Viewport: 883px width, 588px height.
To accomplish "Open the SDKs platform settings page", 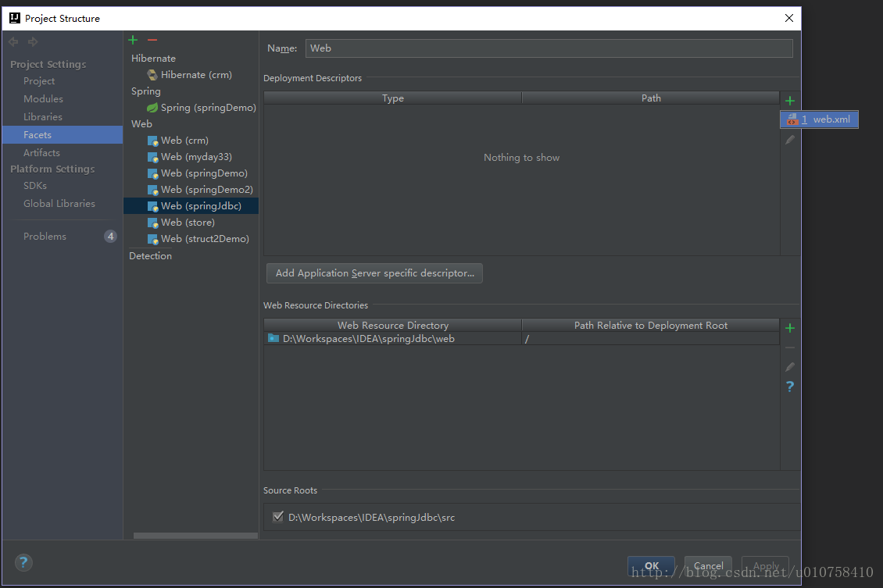I will pos(35,186).
